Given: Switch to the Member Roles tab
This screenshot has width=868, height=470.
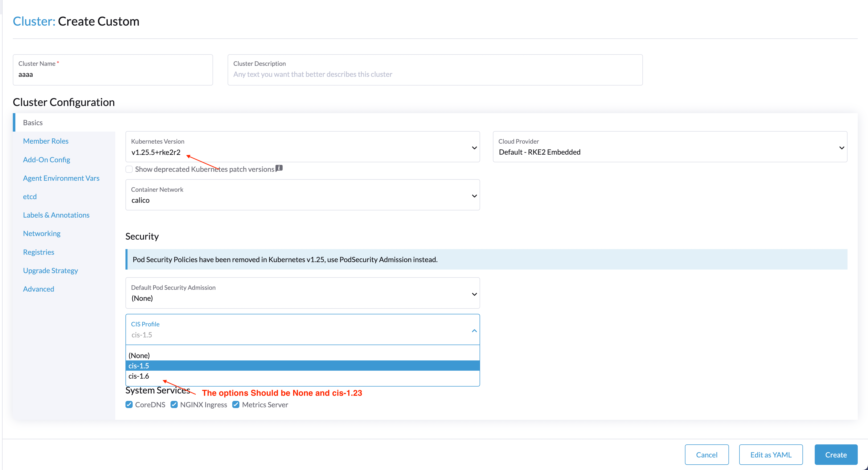Looking at the screenshot, I should [x=46, y=141].
